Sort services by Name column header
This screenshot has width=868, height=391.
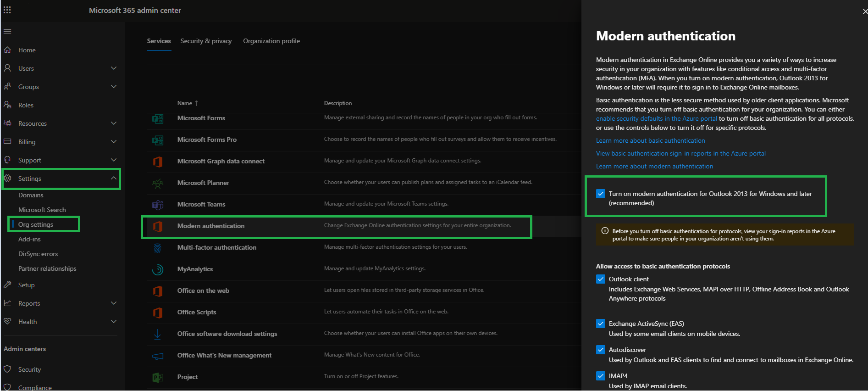[x=188, y=103]
